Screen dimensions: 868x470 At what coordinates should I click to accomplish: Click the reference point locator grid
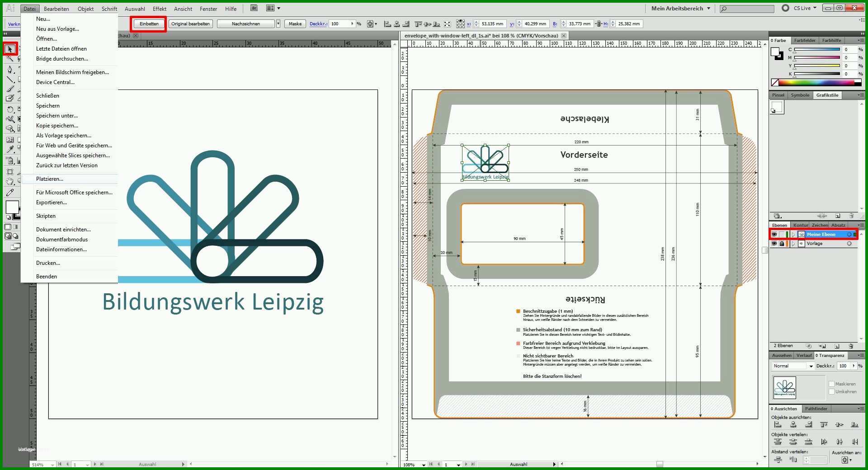[460, 24]
